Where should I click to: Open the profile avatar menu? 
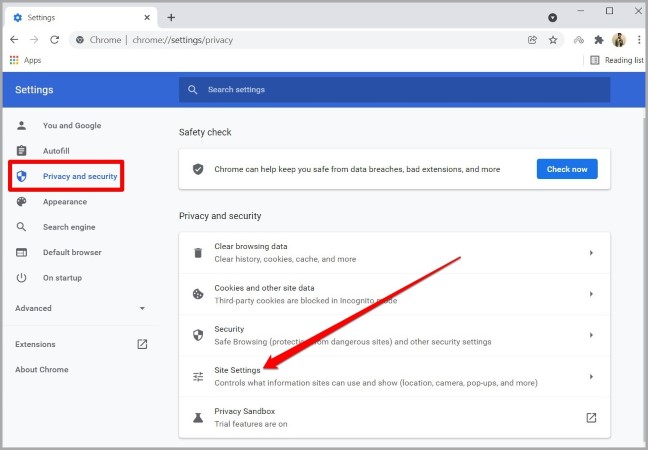click(x=619, y=40)
